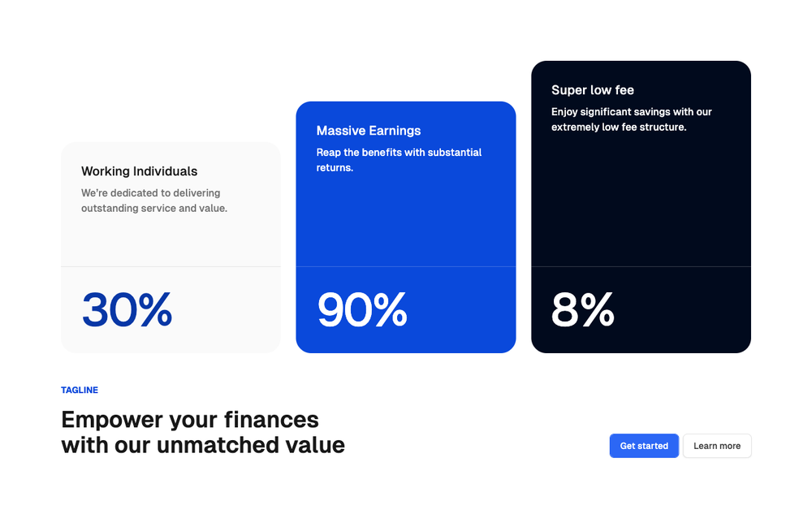Click the 'with our unmatched value' headline line
Viewport: 812px width, 518px height.
pos(203,445)
